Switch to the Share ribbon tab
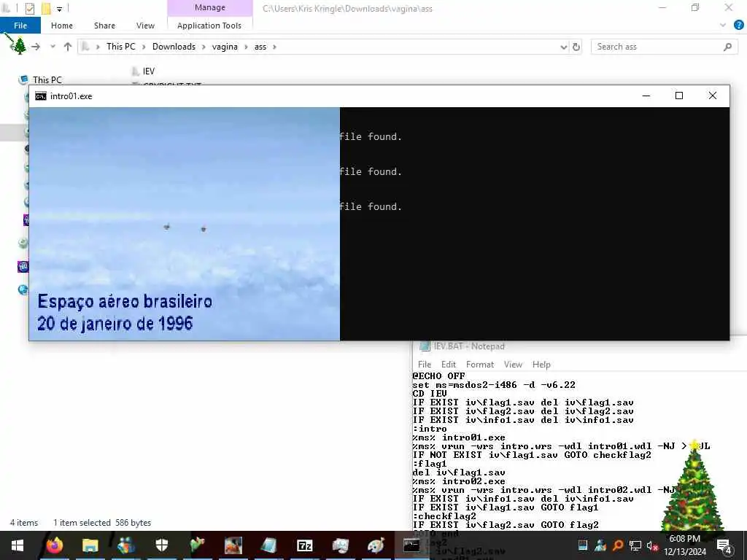This screenshot has width=747, height=560. tap(104, 26)
